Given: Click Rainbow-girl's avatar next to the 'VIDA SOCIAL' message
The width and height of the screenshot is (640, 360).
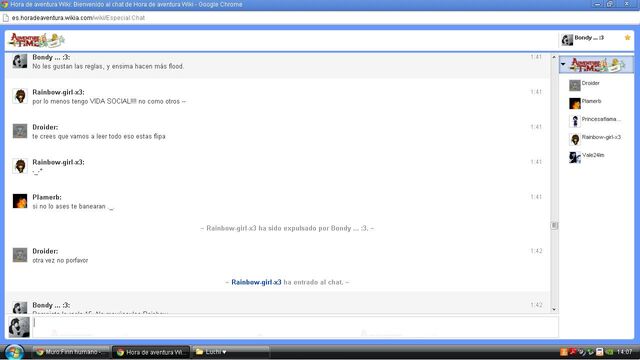Looking at the screenshot, I should pyautogui.click(x=20, y=96).
